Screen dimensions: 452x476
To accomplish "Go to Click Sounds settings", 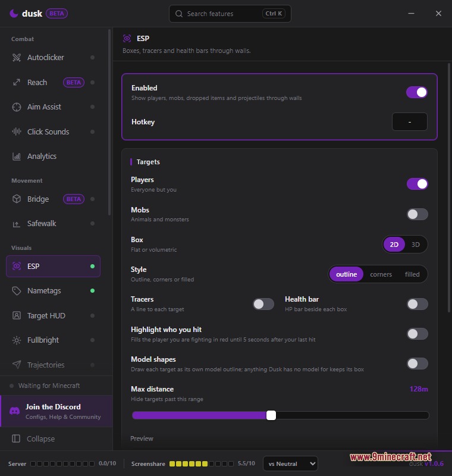I will [53, 131].
